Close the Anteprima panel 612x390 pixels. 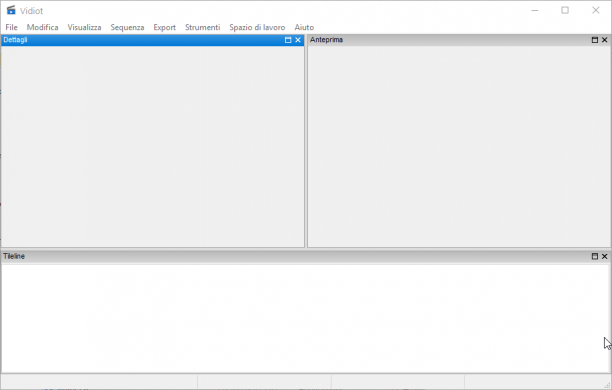tap(605, 40)
